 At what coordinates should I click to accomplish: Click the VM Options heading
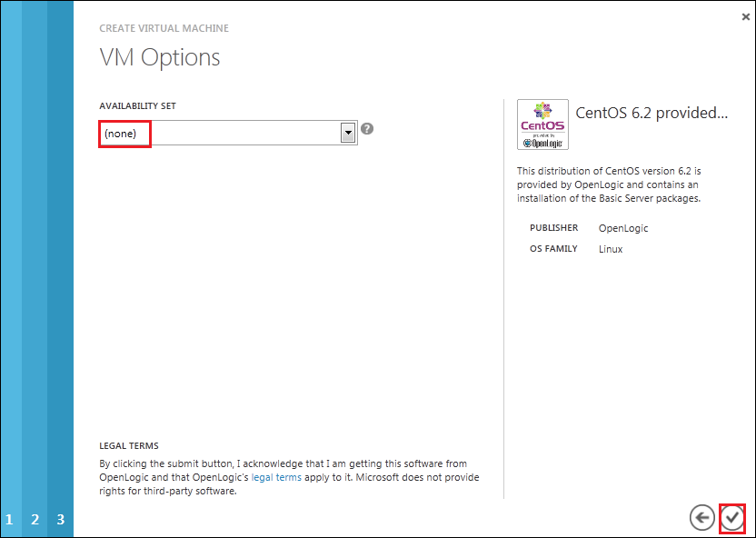pyautogui.click(x=159, y=57)
